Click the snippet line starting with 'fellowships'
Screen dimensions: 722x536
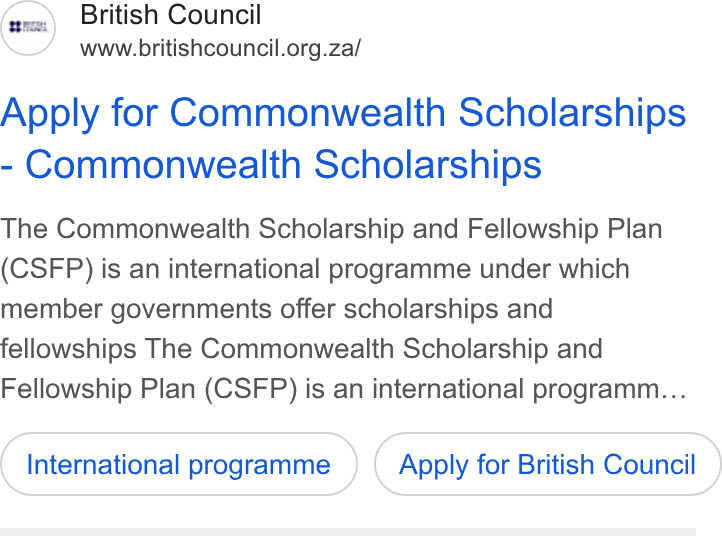tap(301, 349)
